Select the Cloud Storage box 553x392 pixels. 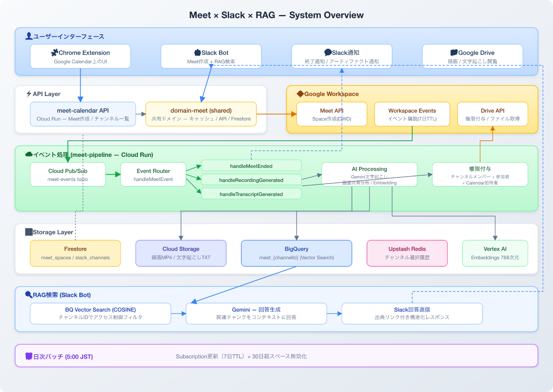point(181,253)
